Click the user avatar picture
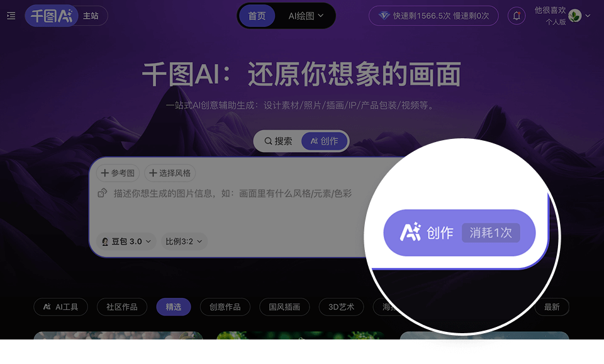604x364 pixels. 574,16
